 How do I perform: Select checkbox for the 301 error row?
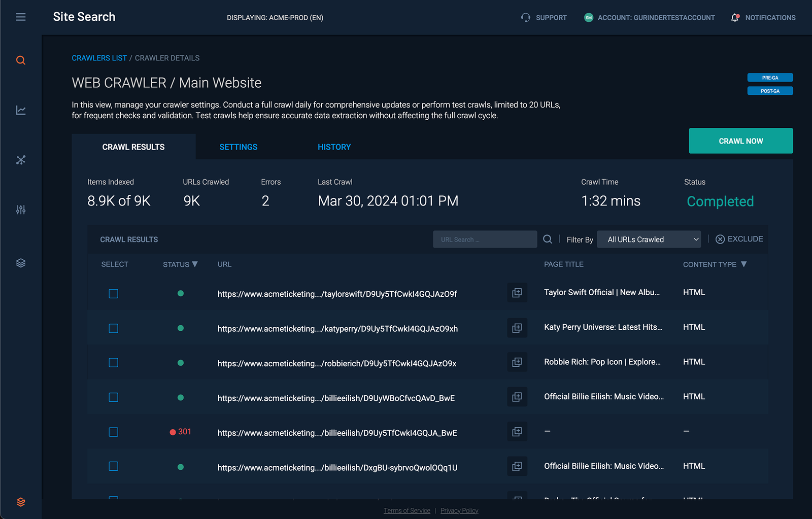114,432
